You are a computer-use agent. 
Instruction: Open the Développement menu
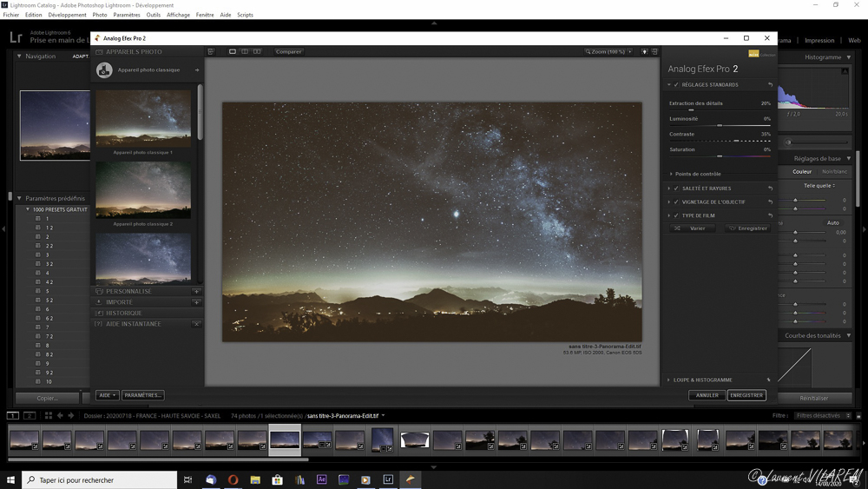[67, 15]
